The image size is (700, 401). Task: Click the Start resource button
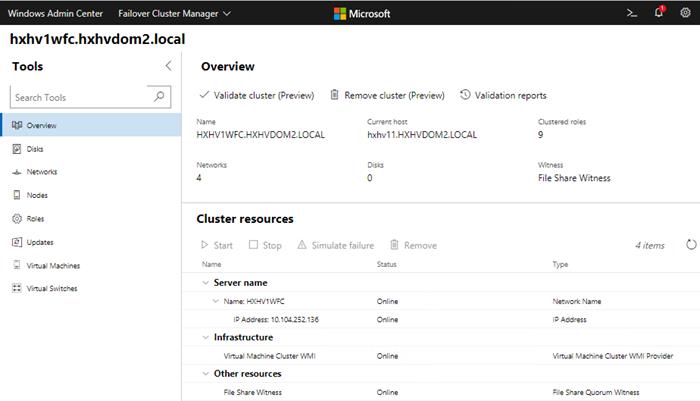point(217,245)
